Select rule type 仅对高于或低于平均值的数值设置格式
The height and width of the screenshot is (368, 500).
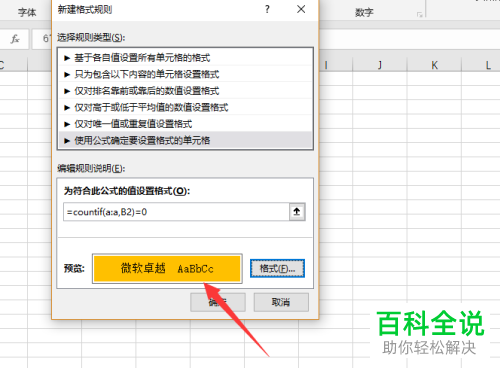tap(185, 107)
